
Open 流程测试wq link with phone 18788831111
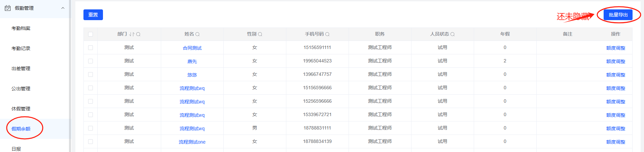click(x=192, y=129)
